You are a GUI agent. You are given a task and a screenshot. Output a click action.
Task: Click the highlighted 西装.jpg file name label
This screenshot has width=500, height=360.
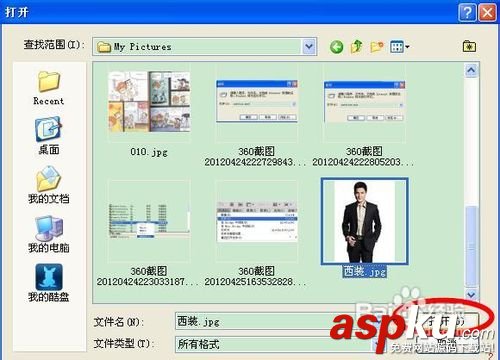tap(364, 271)
